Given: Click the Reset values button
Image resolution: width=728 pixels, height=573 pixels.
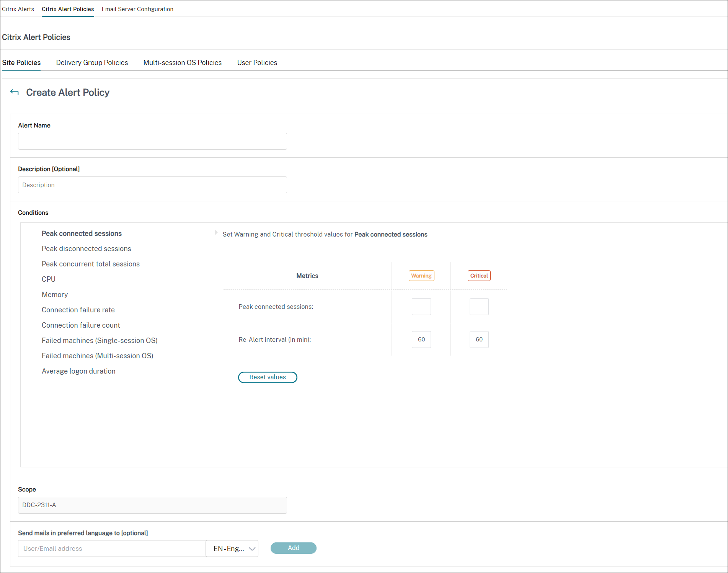Looking at the screenshot, I should 268,377.
